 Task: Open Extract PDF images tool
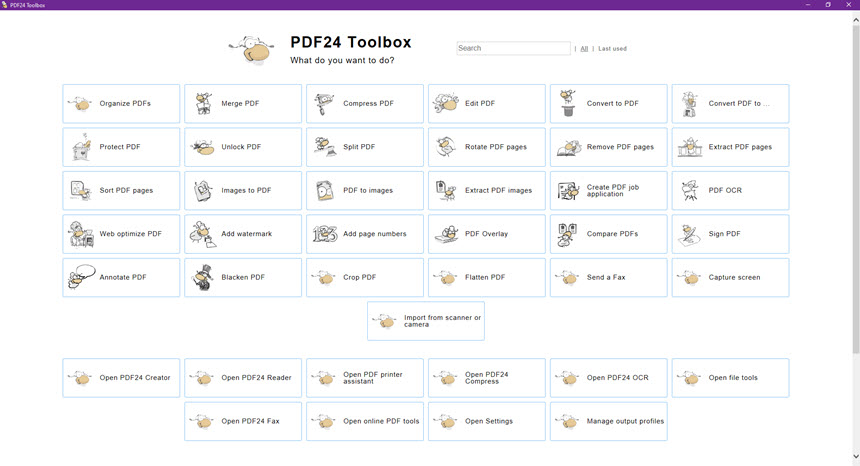pos(486,190)
